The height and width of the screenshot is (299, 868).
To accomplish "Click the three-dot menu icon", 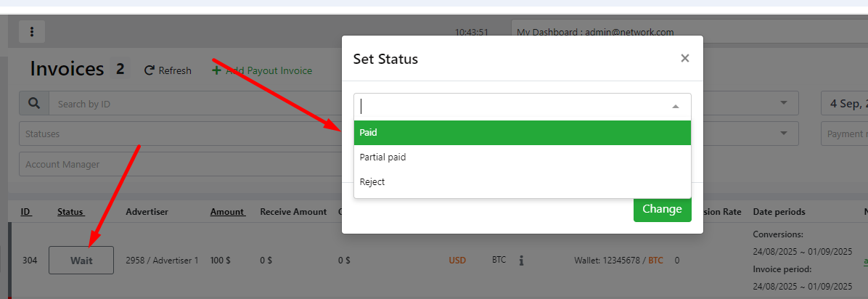I will click(33, 32).
